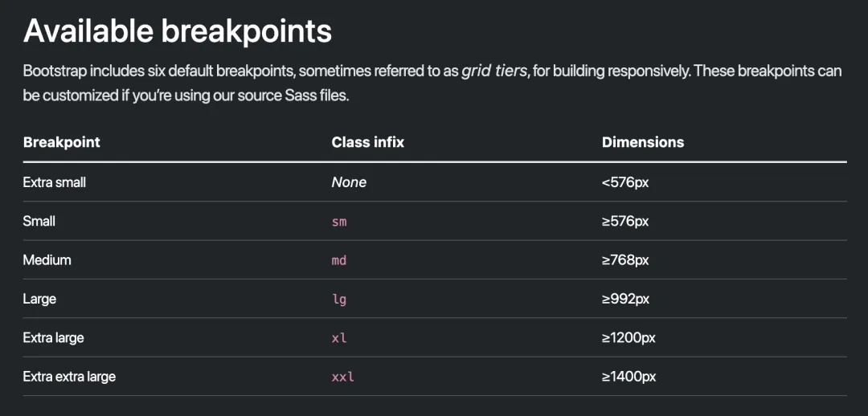Click the italic "grid tiers" text
Image resolution: width=868 pixels, height=416 pixels.
point(494,71)
